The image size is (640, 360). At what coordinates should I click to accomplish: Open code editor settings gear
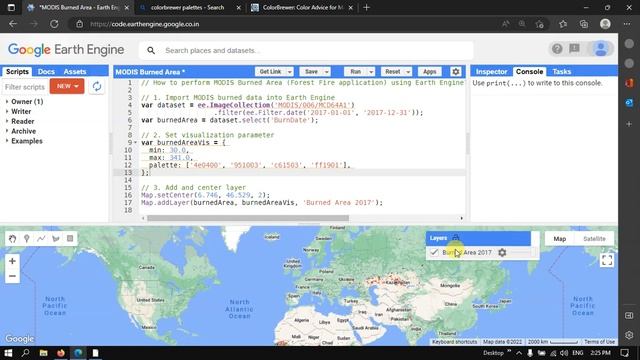tap(456, 71)
